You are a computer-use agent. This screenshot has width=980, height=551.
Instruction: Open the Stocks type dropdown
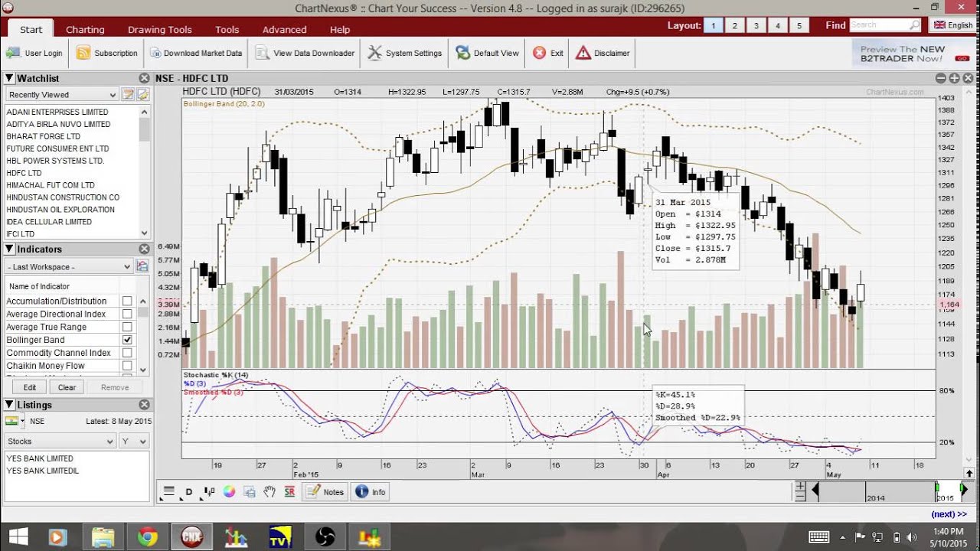click(60, 442)
